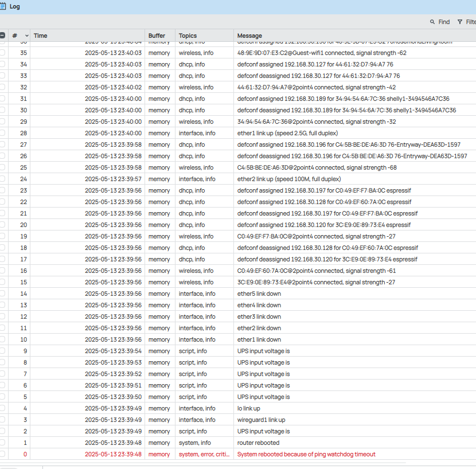Screen dimensions: 476x469
Task: Select 'defconf deassigned 192.168.30.128' espressif message
Action: click(x=327, y=248)
